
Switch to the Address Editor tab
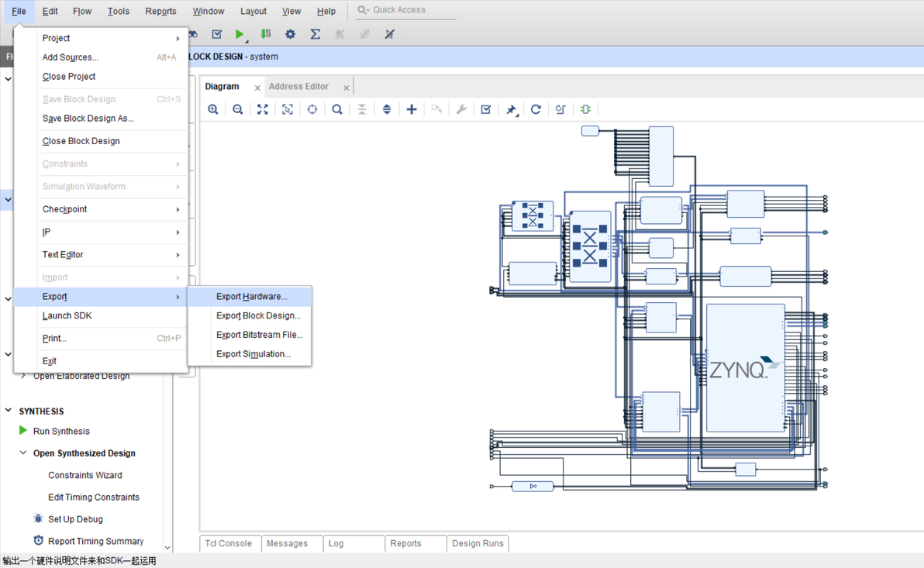[298, 87]
